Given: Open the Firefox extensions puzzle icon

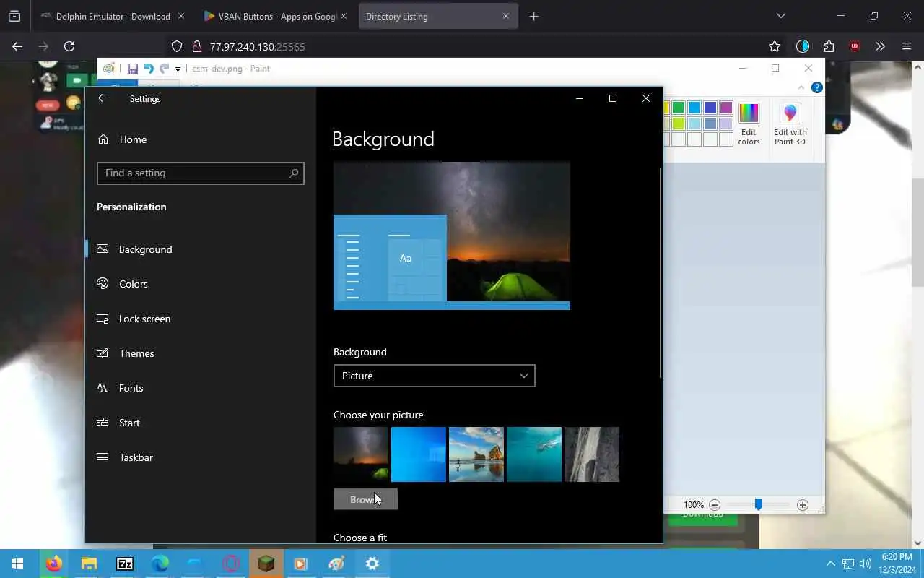Looking at the screenshot, I should pos(829,46).
